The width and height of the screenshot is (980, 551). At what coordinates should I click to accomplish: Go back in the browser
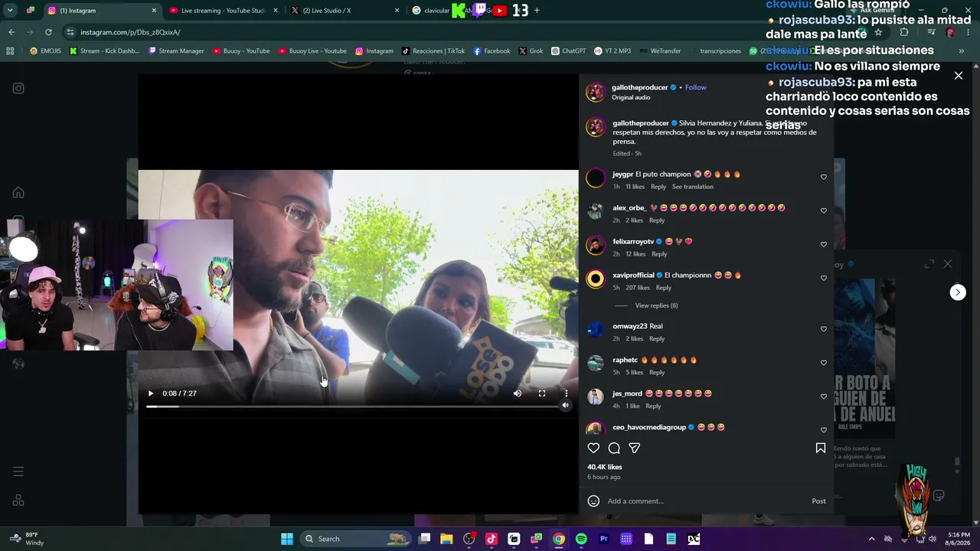coord(11,32)
